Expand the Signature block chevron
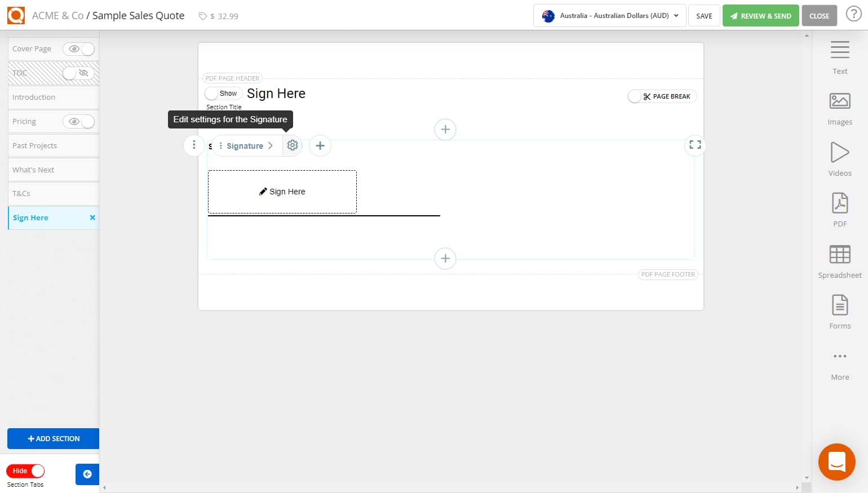This screenshot has width=868, height=493. (x=271, y=145)
